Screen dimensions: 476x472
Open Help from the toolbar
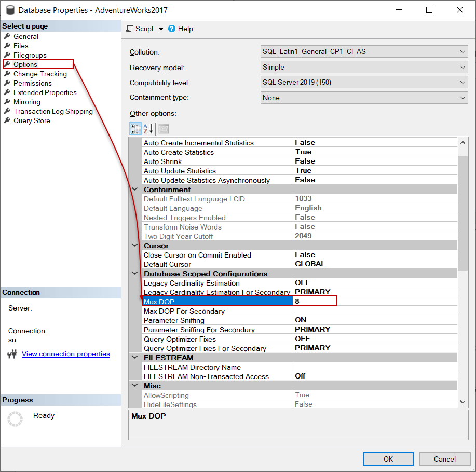[180, 29]
